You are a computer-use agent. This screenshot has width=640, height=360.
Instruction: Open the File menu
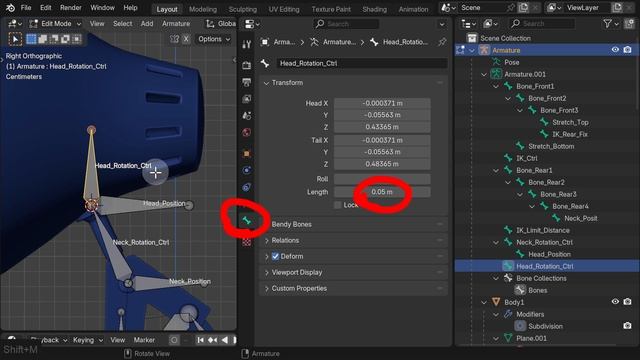[x=26, y=8]
